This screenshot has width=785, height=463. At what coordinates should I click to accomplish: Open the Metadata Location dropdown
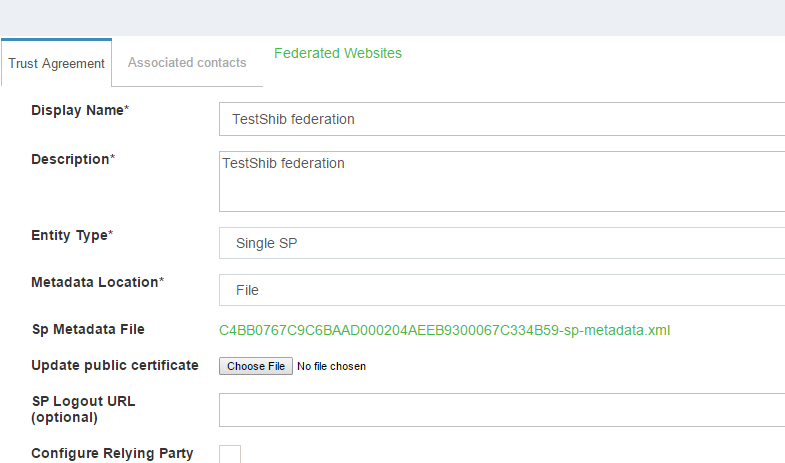(x=500, y=290)
